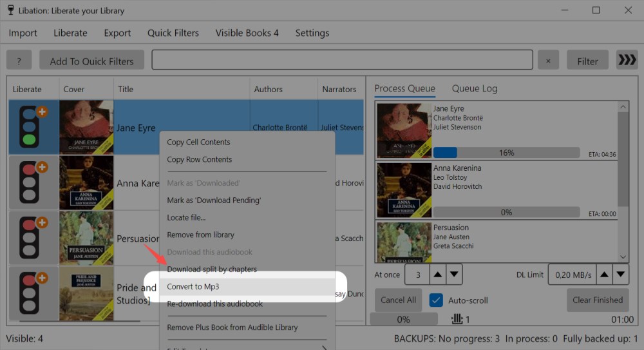The width and height of the screenshot is (644, 350).
Task: Click the queue scrollbar down arrow
Action: (623, 257)
